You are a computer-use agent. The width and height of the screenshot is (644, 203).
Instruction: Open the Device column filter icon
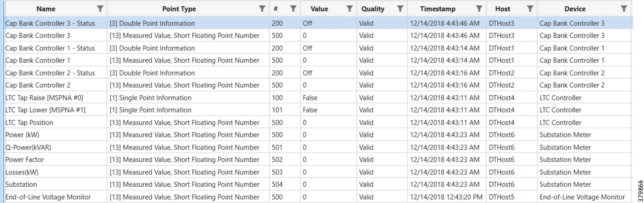[x=624, y=9]
